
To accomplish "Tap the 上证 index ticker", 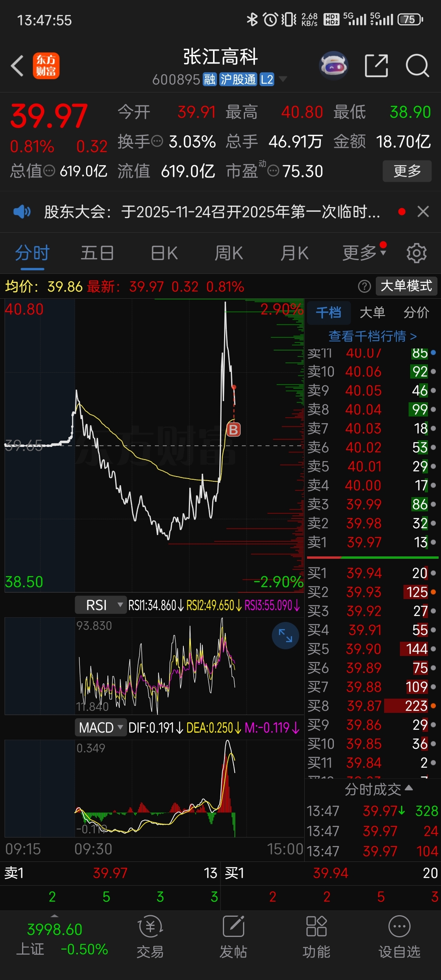I will [62, 939].
